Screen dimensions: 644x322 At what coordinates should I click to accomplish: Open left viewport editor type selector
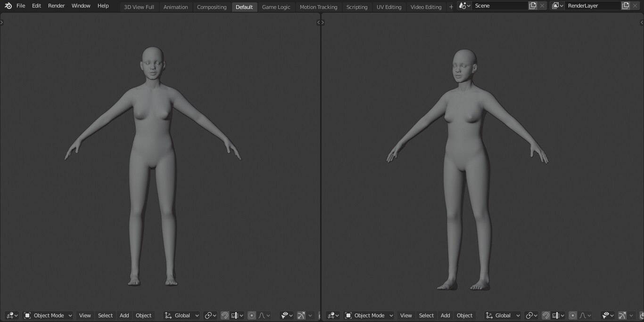[x=12, y=315]
